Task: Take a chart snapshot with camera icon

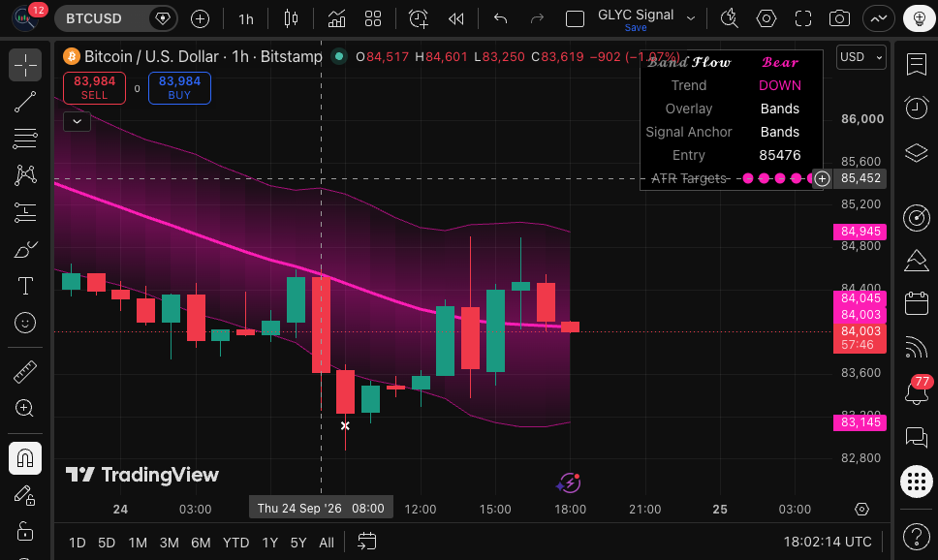Action: pos(839,18)
